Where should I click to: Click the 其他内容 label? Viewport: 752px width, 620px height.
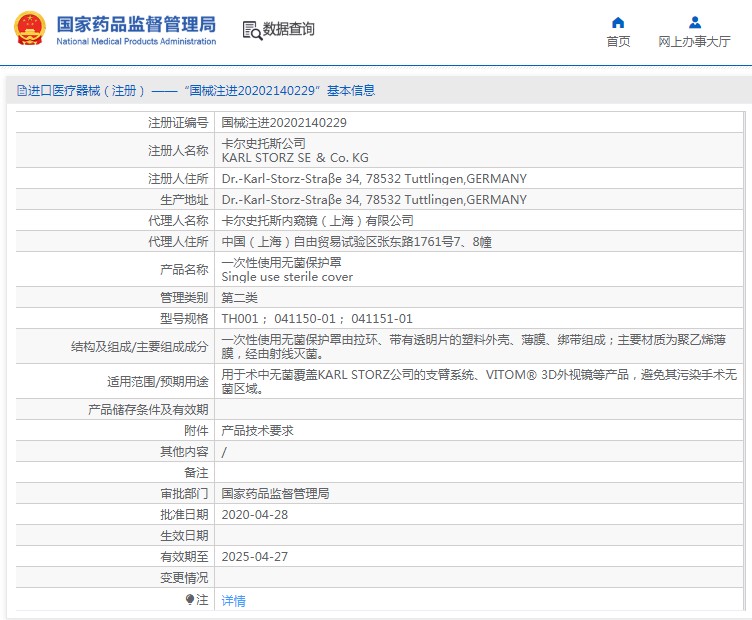coord(184,452)
